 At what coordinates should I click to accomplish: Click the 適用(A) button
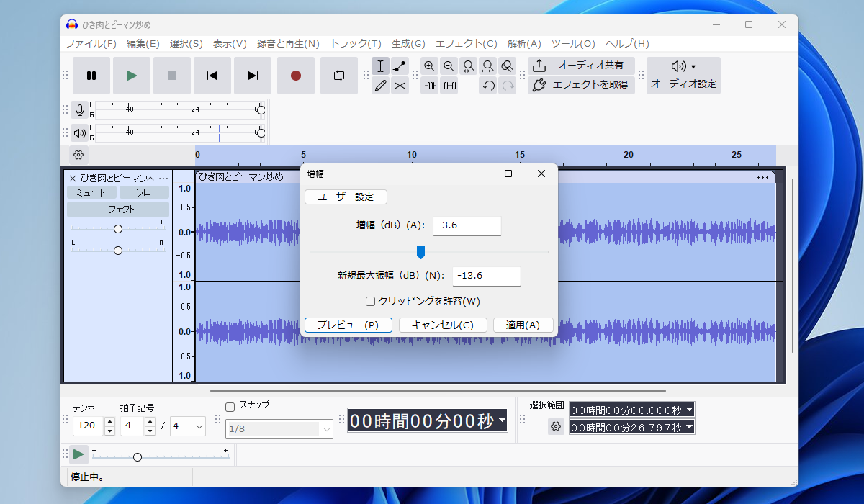pyautogui.click(x=523, y=325)
